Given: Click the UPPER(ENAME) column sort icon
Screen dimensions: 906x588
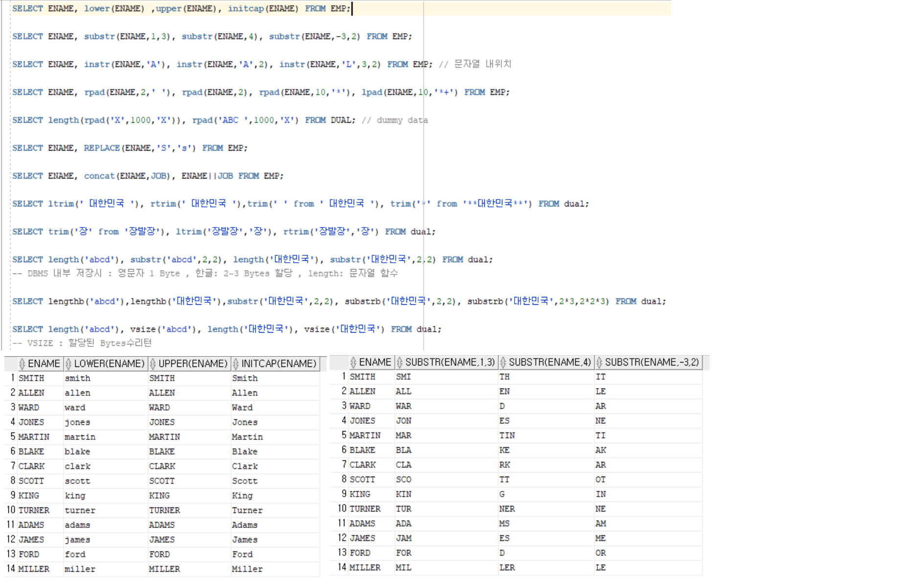Looking at the screenshot, I should click(153, 364).
